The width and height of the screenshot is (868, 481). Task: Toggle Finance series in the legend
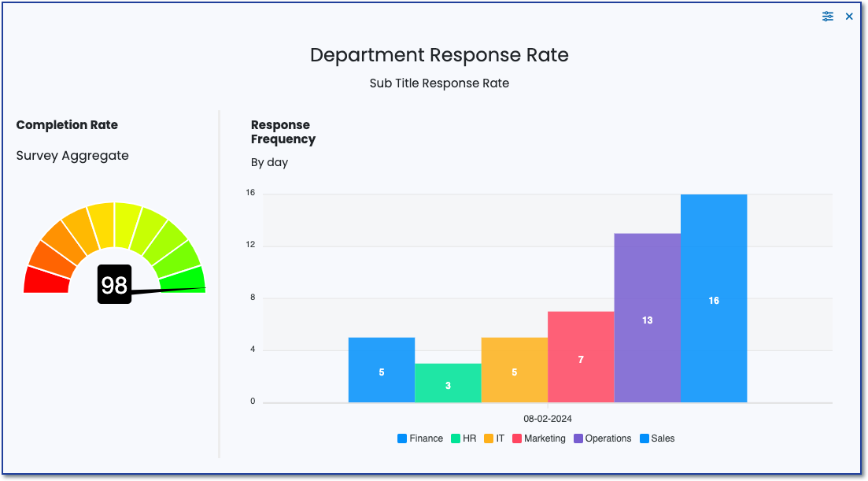(x=420, y=438)
